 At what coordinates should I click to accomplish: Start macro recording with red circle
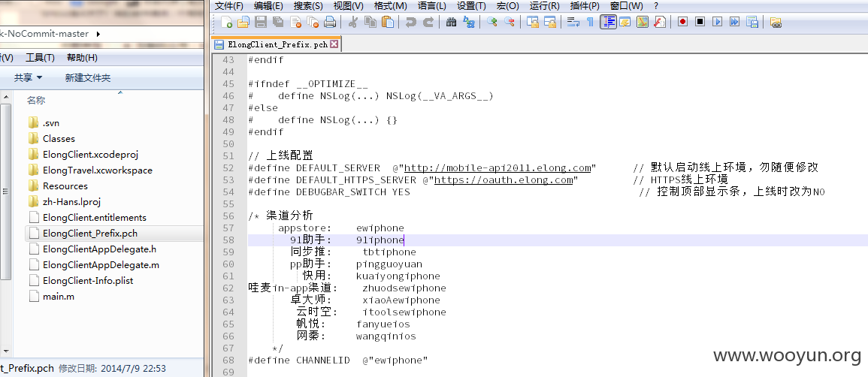click(x=682, y=22)
